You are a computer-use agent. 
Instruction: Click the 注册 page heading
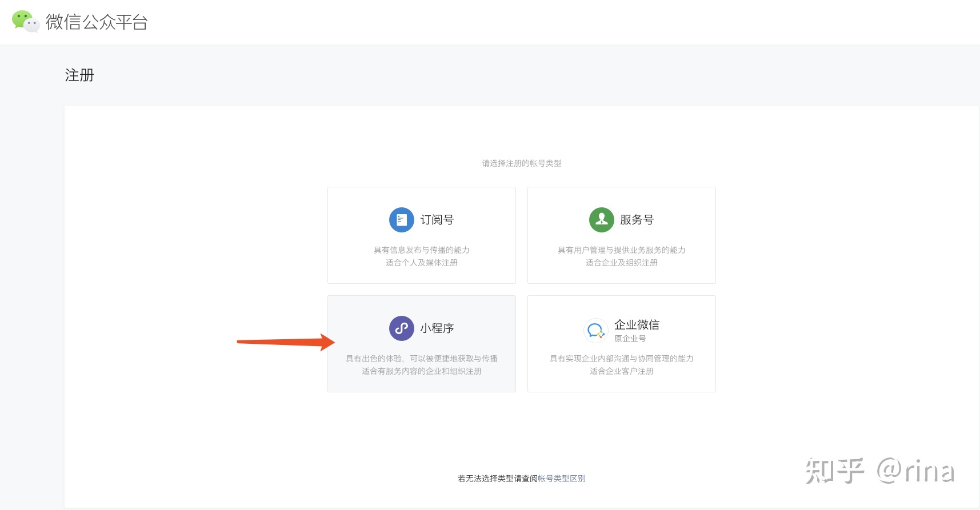coord(79,75)
